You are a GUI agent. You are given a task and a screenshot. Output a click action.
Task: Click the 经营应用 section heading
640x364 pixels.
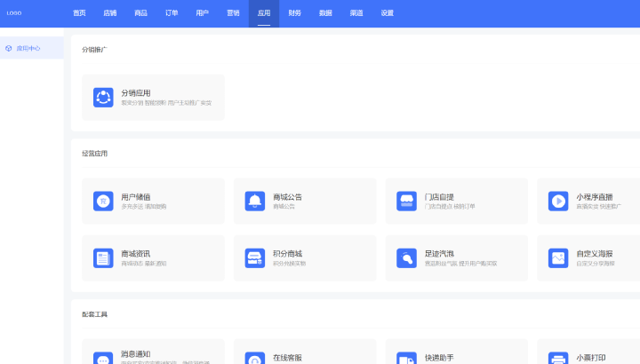(94, 154)
